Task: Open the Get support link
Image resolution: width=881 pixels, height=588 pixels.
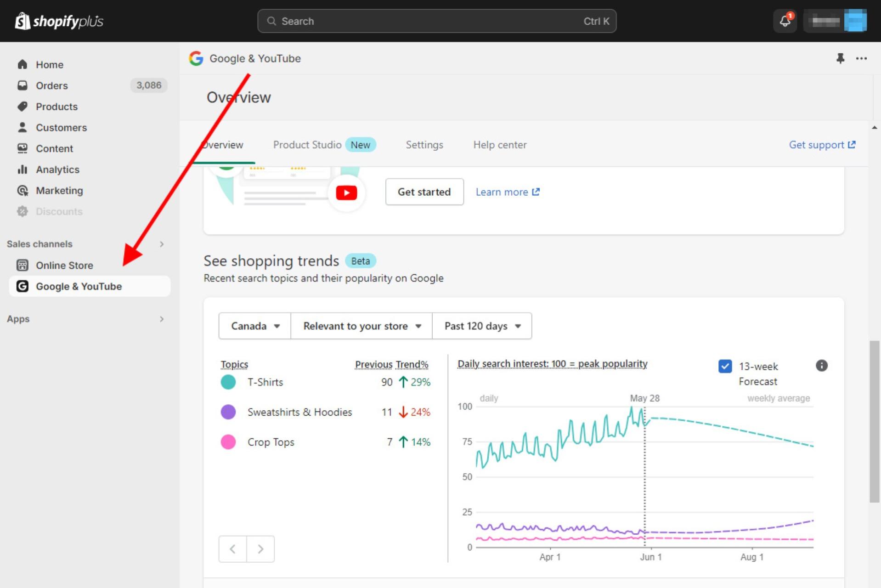Action: coord(822,145)
